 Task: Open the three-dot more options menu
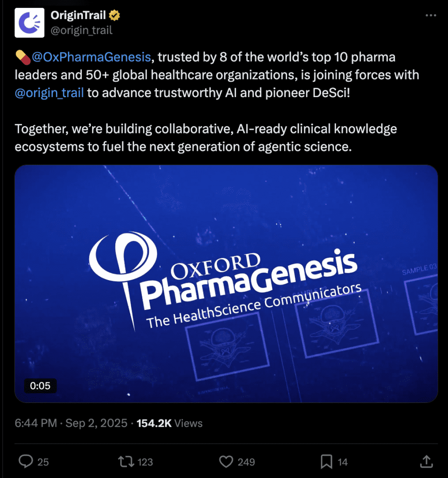[x=431, y=15]
